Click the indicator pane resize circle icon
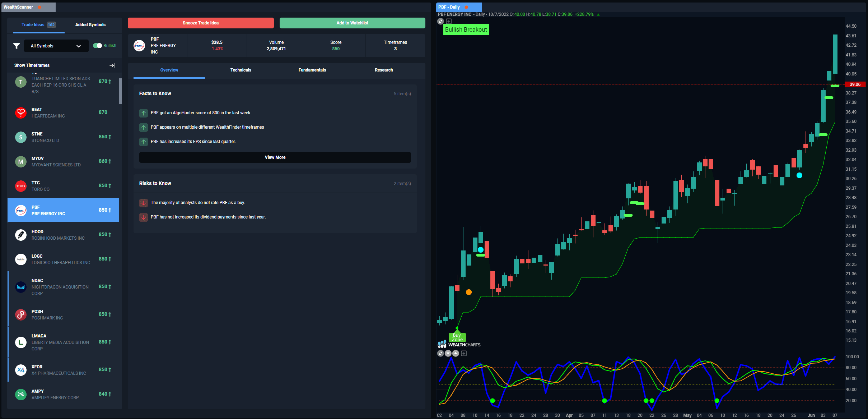 tap(440, 353)
